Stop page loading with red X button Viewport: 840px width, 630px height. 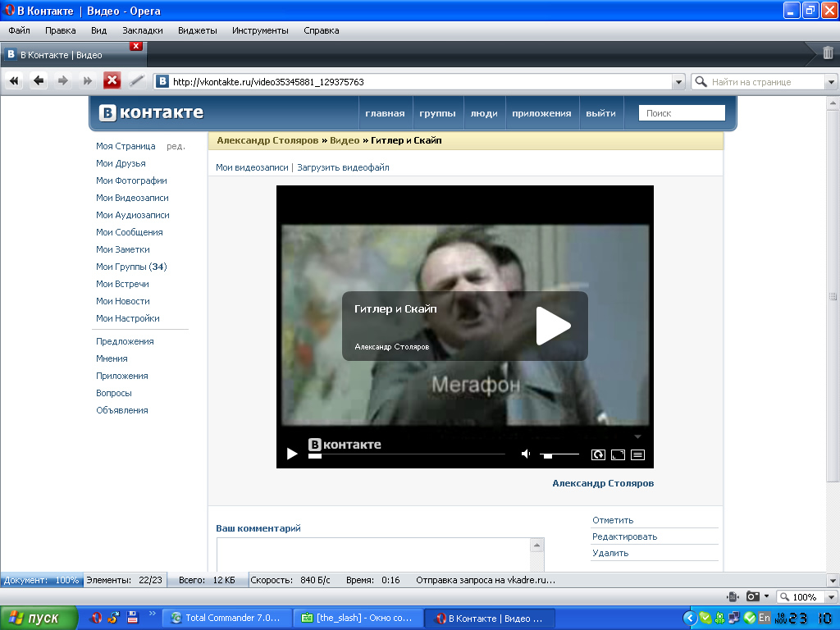click(x=112, y=81)
